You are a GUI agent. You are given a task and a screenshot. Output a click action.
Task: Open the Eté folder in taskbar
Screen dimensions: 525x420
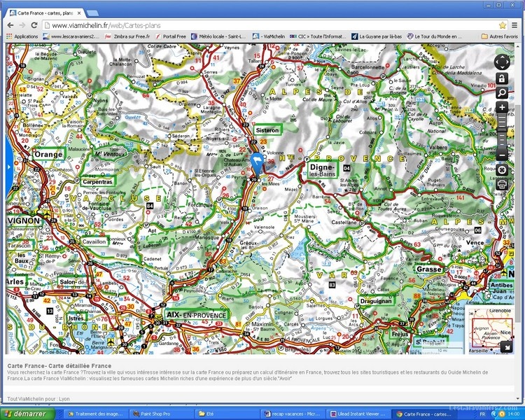(x=226, y=414)
